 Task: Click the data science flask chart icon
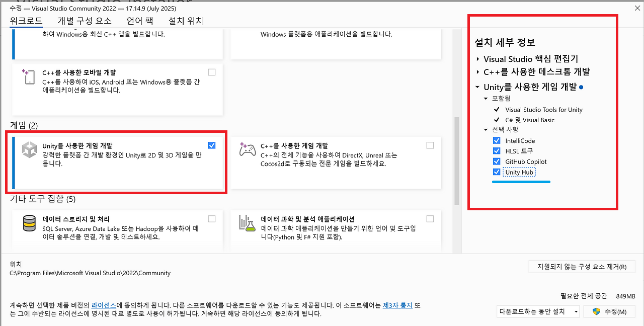(x=247, y=223)
